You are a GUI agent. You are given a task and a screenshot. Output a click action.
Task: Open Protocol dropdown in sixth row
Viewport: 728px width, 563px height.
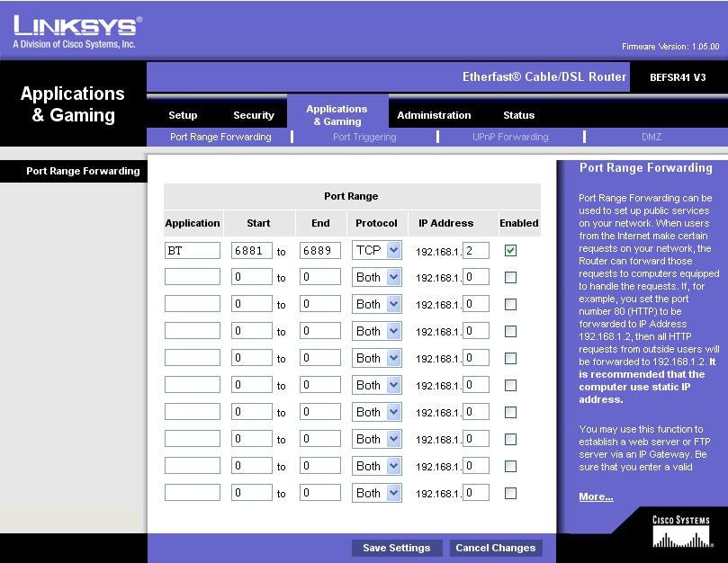tap(376, 385)
